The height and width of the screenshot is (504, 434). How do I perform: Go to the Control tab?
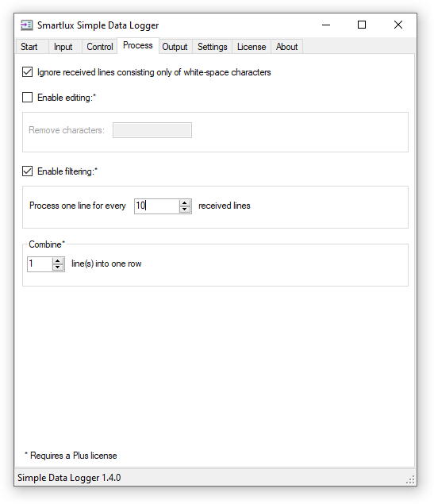(x=100, y=47)
